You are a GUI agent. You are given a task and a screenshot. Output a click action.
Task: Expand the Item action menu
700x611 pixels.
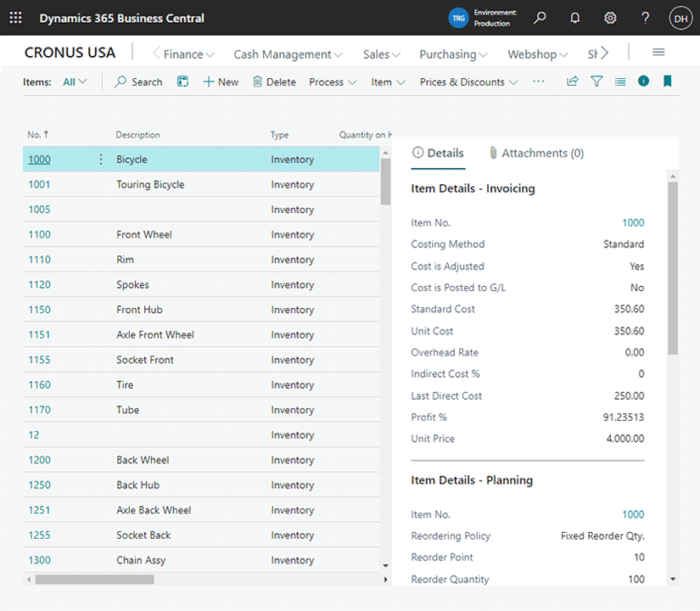388,82
